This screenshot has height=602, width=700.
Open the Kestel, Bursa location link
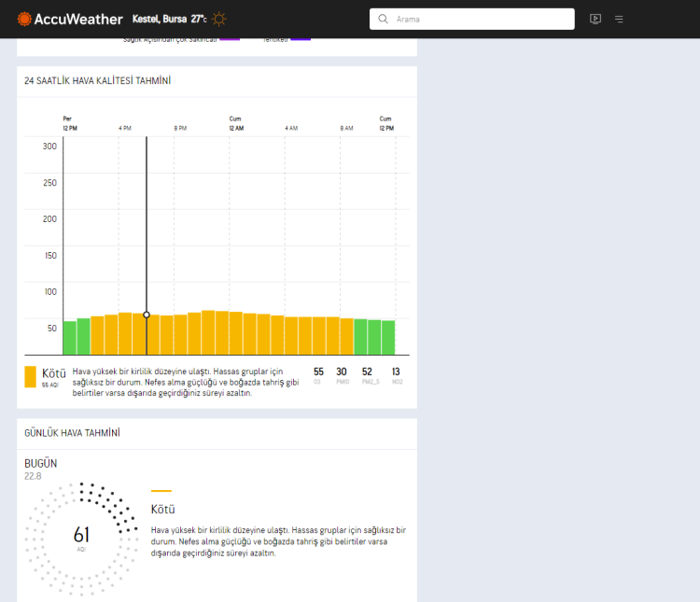pyautogui.click(x=161, y=19)
